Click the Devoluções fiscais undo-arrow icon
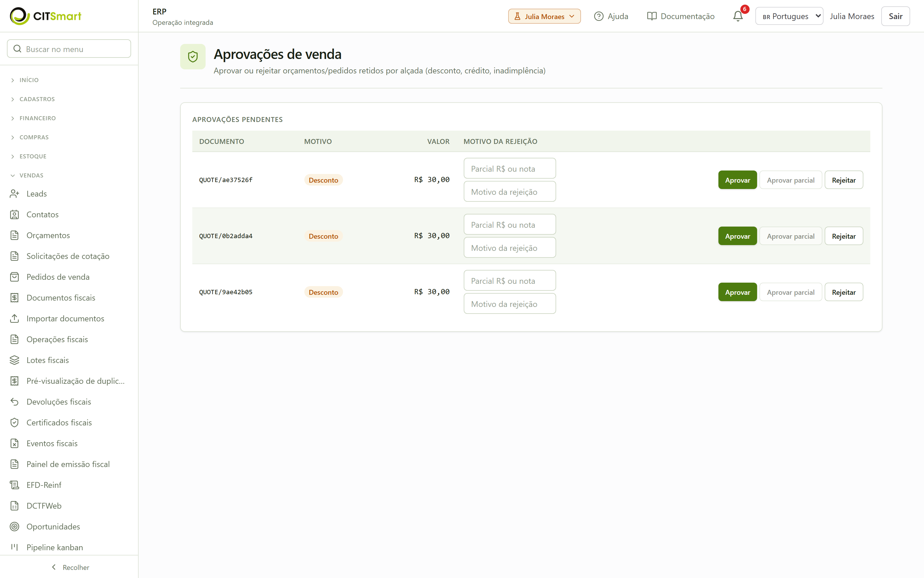This screenshot has height=578, width=924. pos(14,402)
